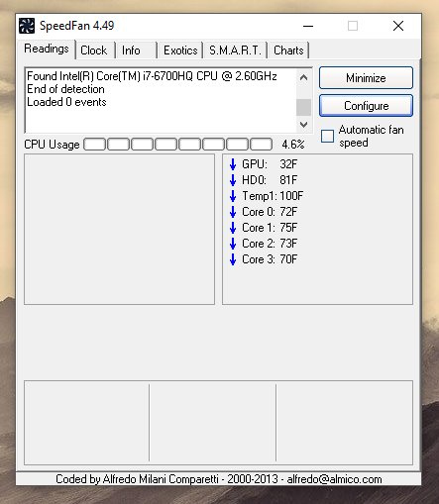Click the log box scroll up arrow

pyautogui.click(x=303, y=77)
